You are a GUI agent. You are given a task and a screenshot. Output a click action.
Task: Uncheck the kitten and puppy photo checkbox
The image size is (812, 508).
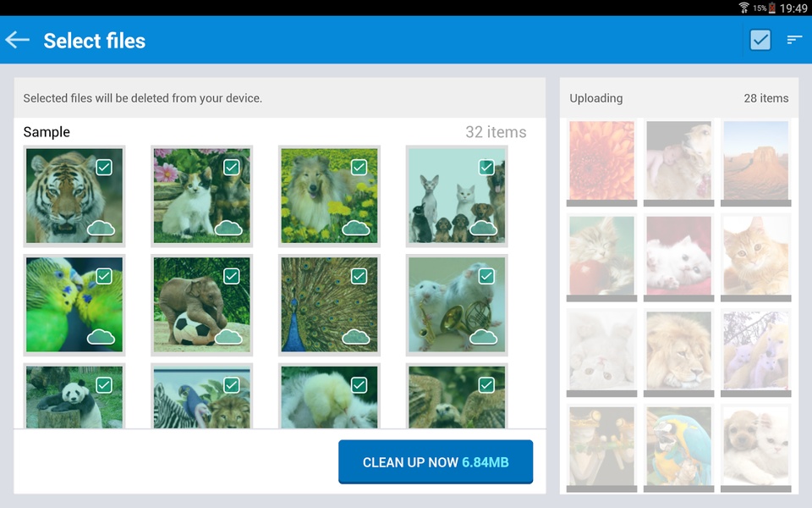point(232,168)
